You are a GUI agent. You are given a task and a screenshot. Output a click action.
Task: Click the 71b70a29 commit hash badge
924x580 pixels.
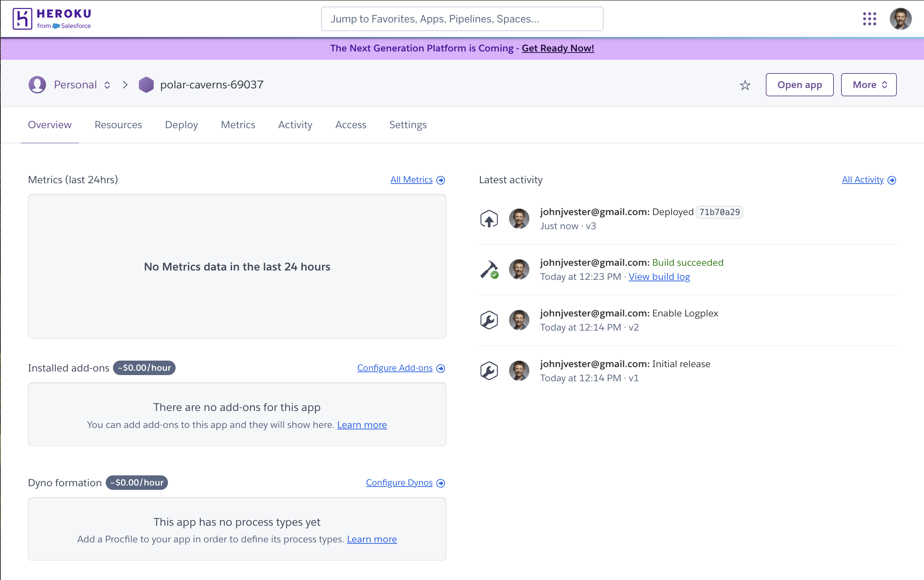coord(719,212)
